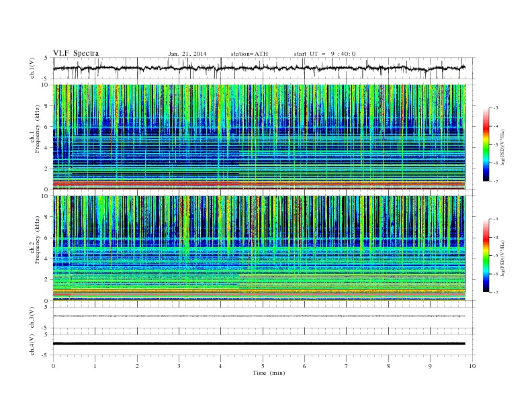
Task: Click the ch.2 color bar "log(PSD)(V²/Hz)" label
Action: pos(502,258)
